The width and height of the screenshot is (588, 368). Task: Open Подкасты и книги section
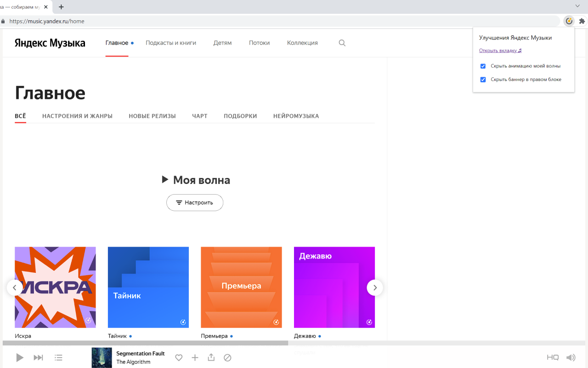171,43
